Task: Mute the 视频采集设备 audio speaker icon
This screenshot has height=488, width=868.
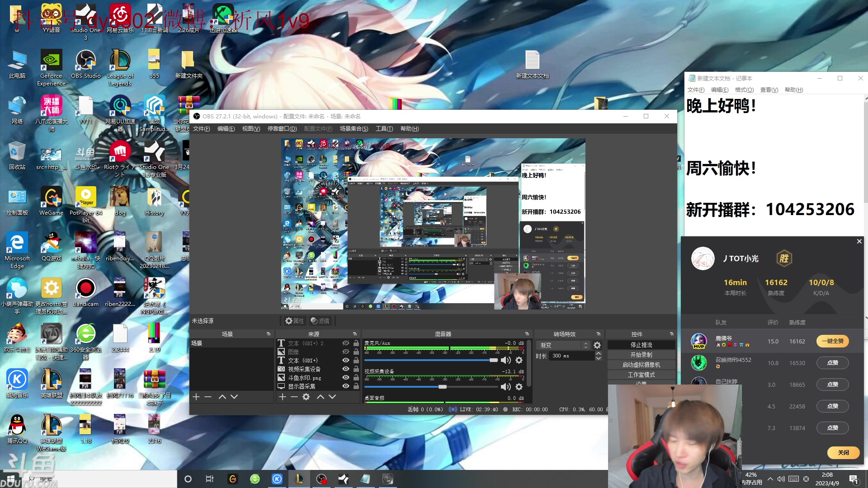Action: 506,387
